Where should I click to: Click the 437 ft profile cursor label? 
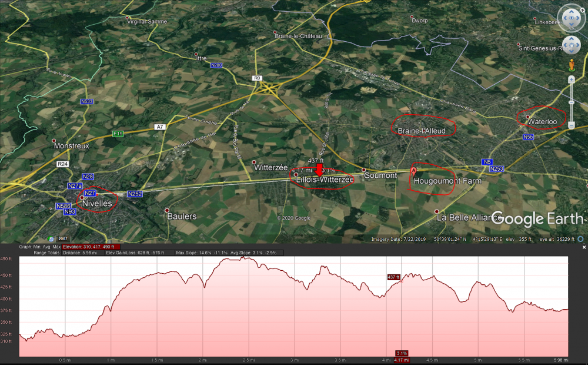[394, 277]
